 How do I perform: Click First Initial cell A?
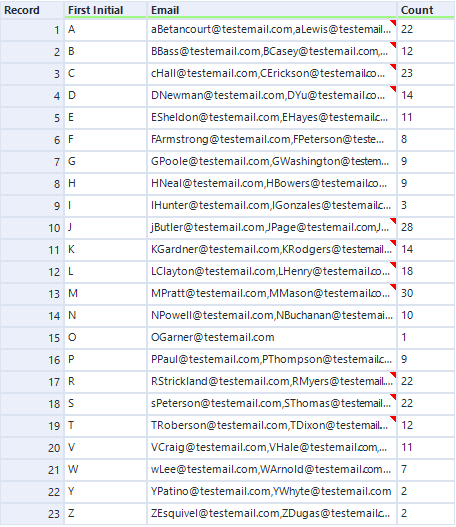(106, 30)
